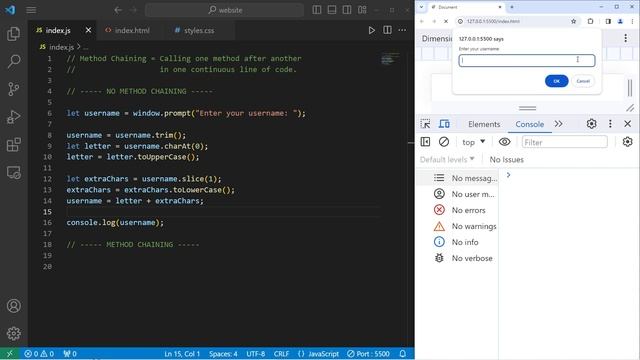This screenshot has height=360, width=640.
Task: Open the Manage gear in VS Code
Action: (13, 333)
